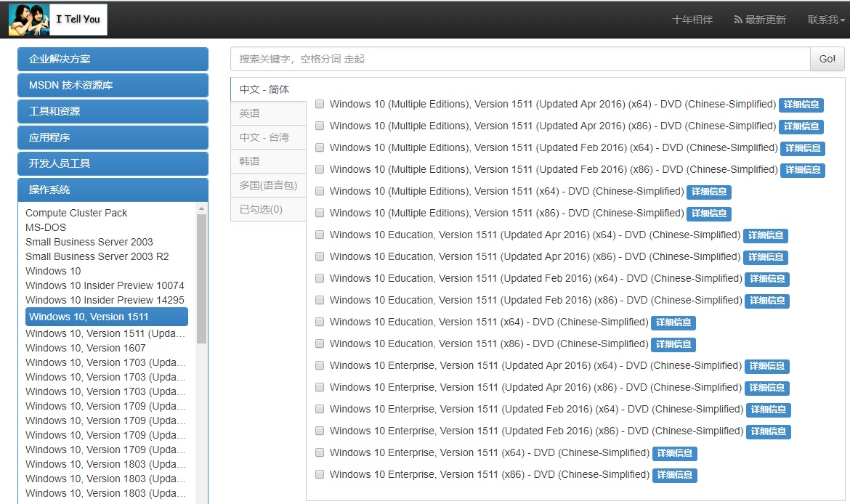
Task: Check Education 1511 Updated Apr 2016 x64
Action: pyautogui.click(x=320, y=235)
